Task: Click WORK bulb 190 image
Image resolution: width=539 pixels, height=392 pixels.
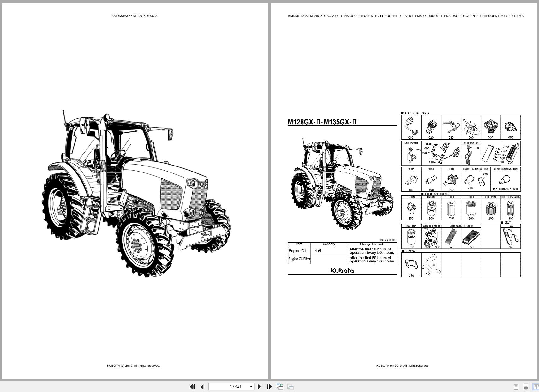Action: pos(431,179)
